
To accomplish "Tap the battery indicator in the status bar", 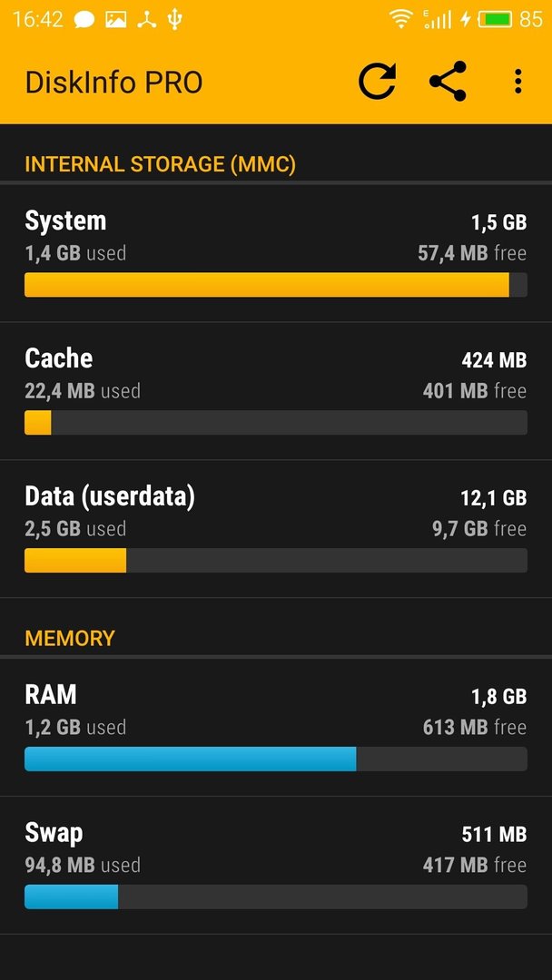I will pos(495,19).
